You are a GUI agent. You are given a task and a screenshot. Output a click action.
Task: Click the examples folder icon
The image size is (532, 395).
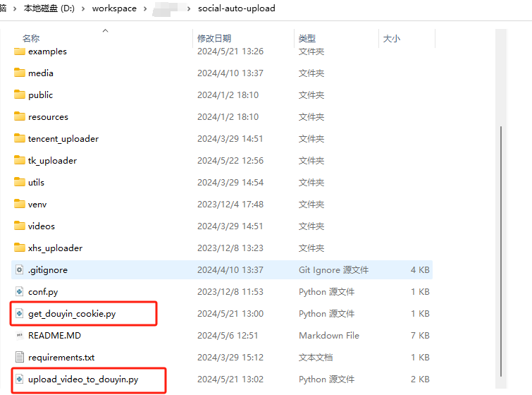click(19, 51)
